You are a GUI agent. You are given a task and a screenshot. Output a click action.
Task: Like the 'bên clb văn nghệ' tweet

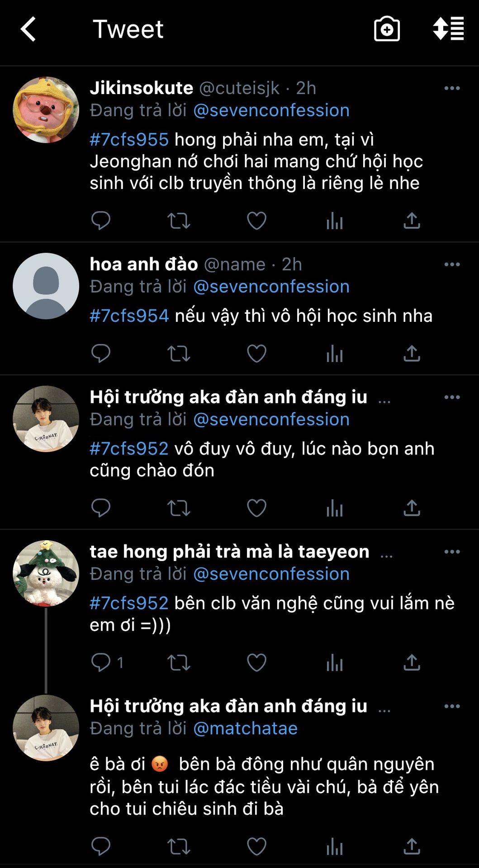tap(256, 662)
